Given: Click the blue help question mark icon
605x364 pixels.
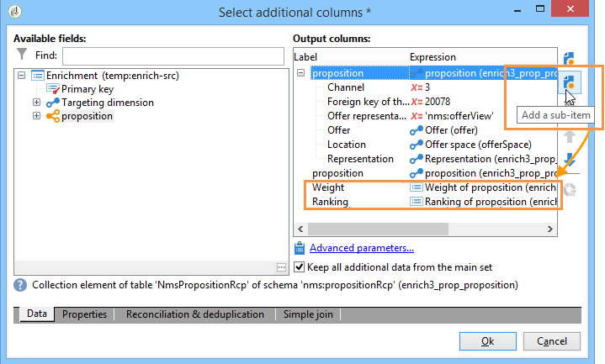Looking at the screenshot, I should click(x=20, y=285).
